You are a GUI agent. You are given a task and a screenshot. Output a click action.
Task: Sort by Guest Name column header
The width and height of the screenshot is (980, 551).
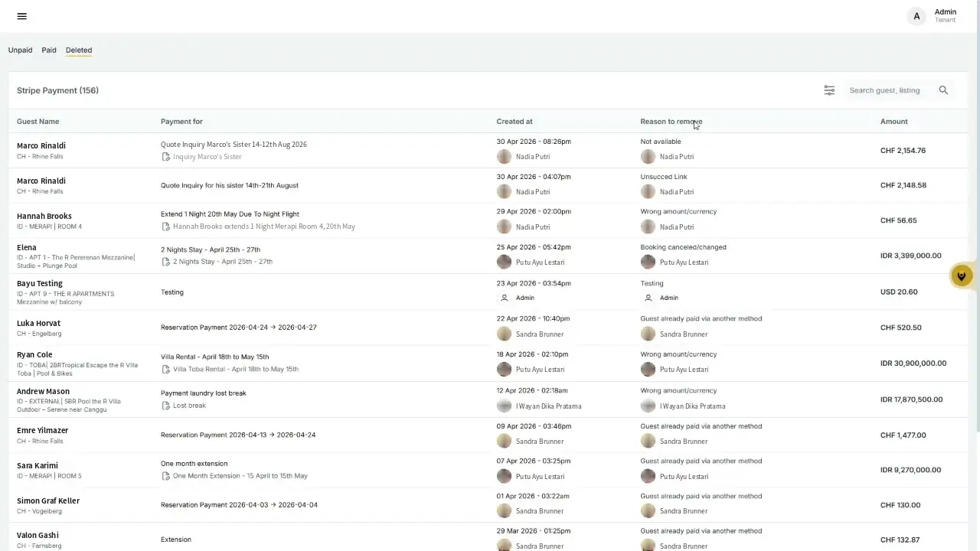pyautogui.click(x=38, y=122)
